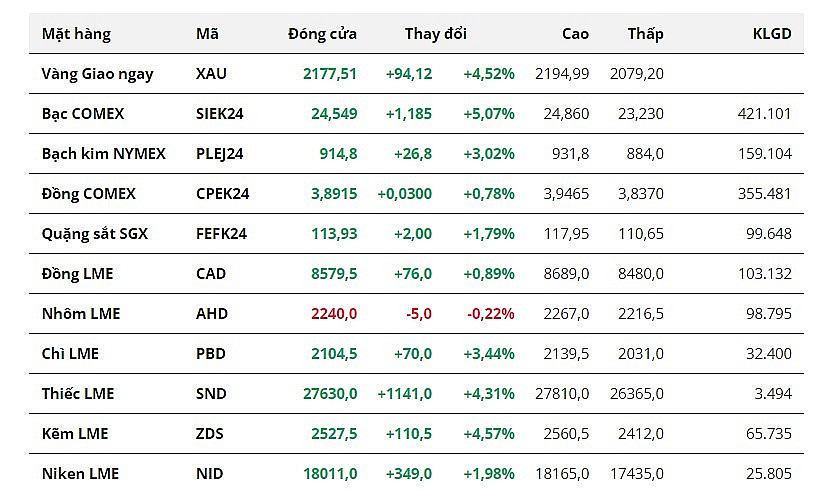The height and width of the screenshot is (491, 832).
Task: Click the Thay đổi column header
Action: 435,34
